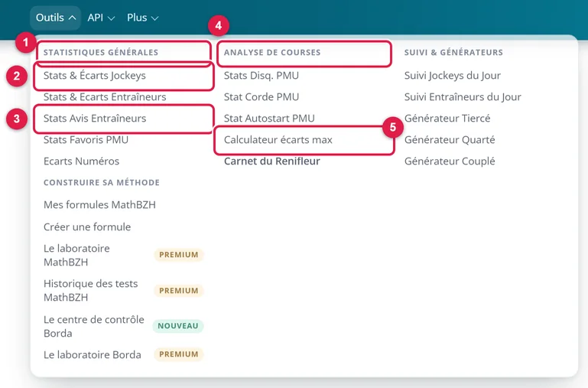Click the chevron next to Outils
The height and width of the screenshot is (388, 588).
click(x=73, y=18)
